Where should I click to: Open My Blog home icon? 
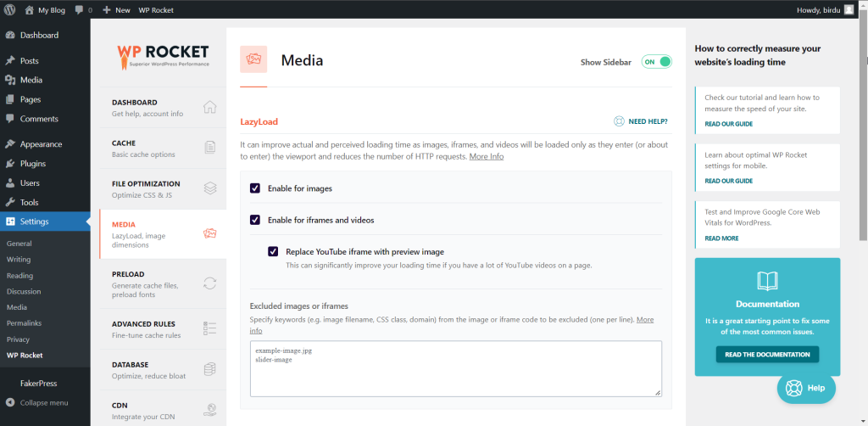[30, 10]
